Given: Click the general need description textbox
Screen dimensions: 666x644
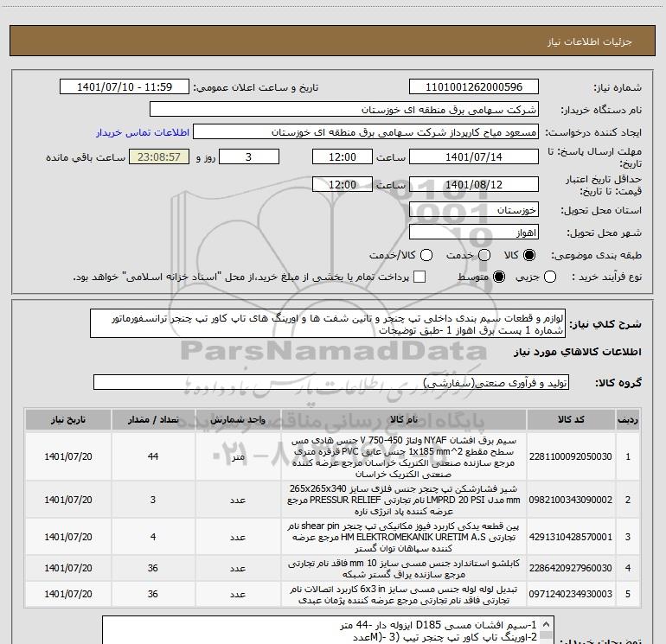Looking at the screenshot, I should pos(328,324).
